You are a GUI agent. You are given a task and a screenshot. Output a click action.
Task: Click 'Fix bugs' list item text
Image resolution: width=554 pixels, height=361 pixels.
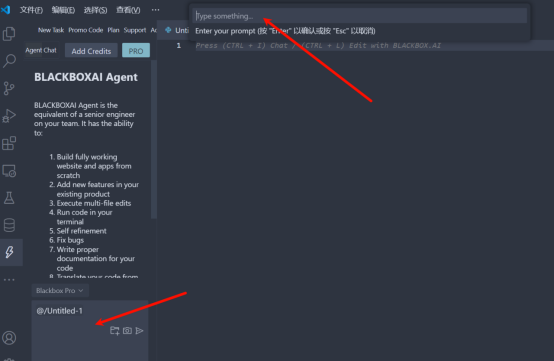70,240
